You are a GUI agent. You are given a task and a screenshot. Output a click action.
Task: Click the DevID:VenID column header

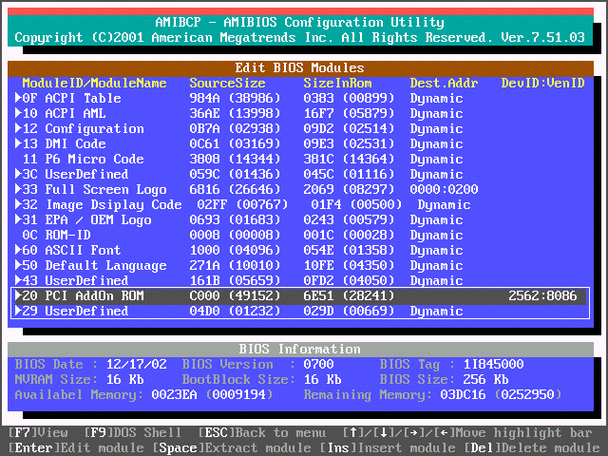pos(543,83)
